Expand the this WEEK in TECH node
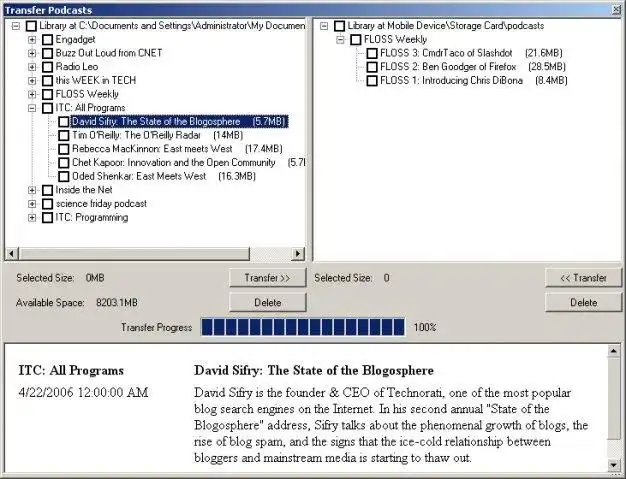 click(32, 81)
